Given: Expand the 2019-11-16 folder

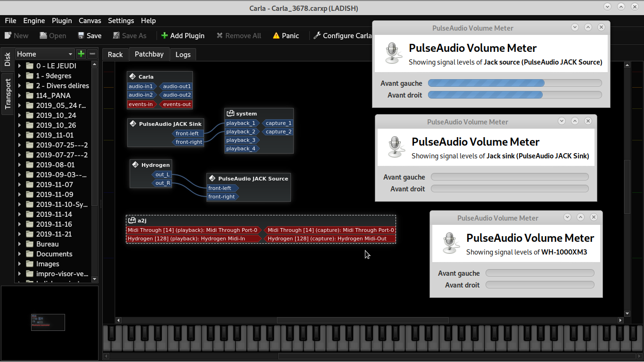Looking at the screenshot, I should (19, 224).
